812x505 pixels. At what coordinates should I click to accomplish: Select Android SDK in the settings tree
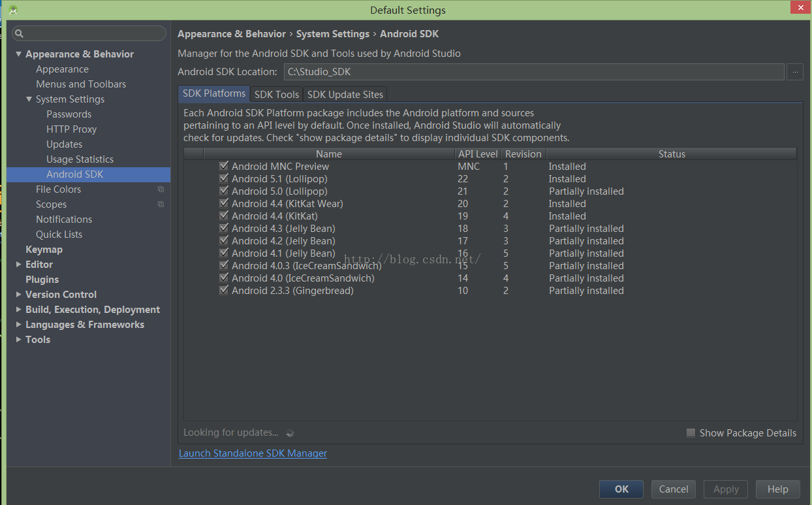click(x=75, y=174)
